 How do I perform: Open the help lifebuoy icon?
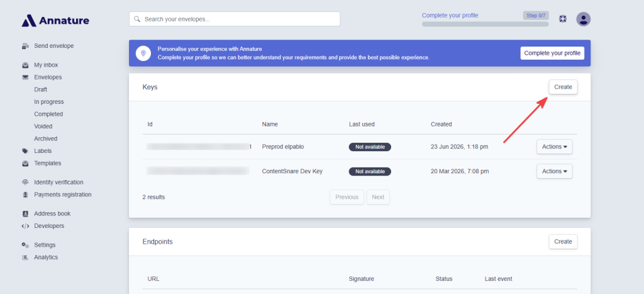(563, 19)
